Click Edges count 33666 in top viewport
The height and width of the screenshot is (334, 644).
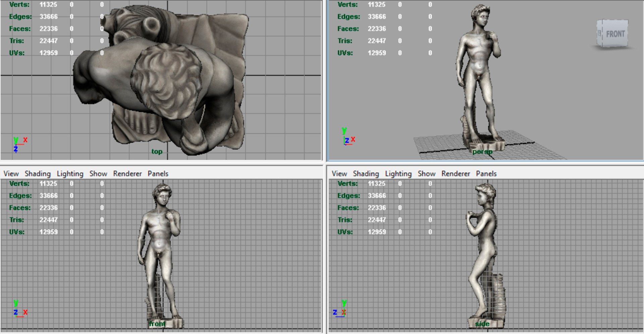point(48,17)
